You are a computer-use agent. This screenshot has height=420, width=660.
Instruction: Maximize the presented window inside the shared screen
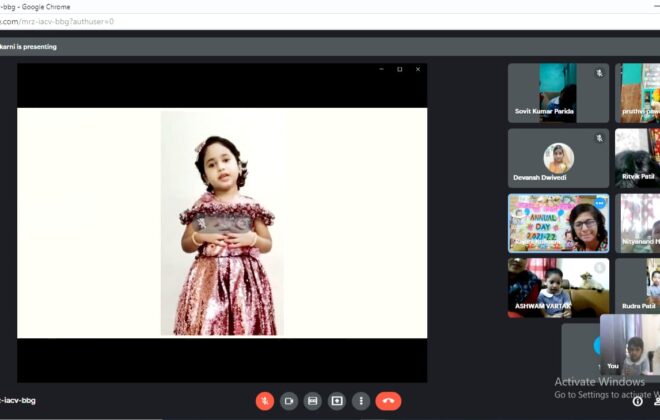tap(399, 69)
